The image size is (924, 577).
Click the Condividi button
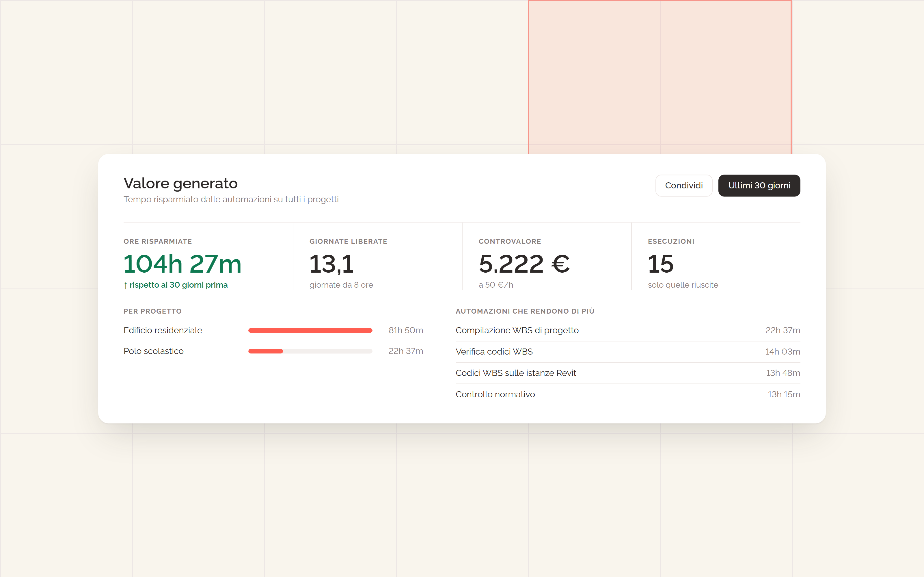(x=683, y=186)
